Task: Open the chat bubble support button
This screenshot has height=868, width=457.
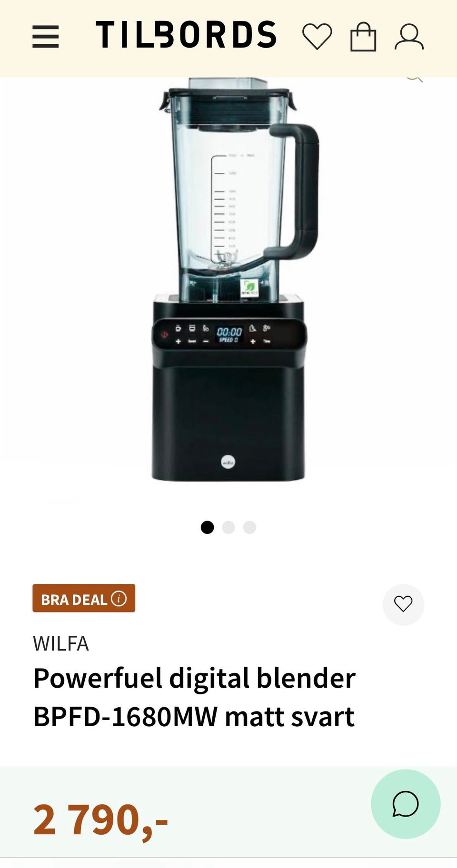Action: pos(406,804)
